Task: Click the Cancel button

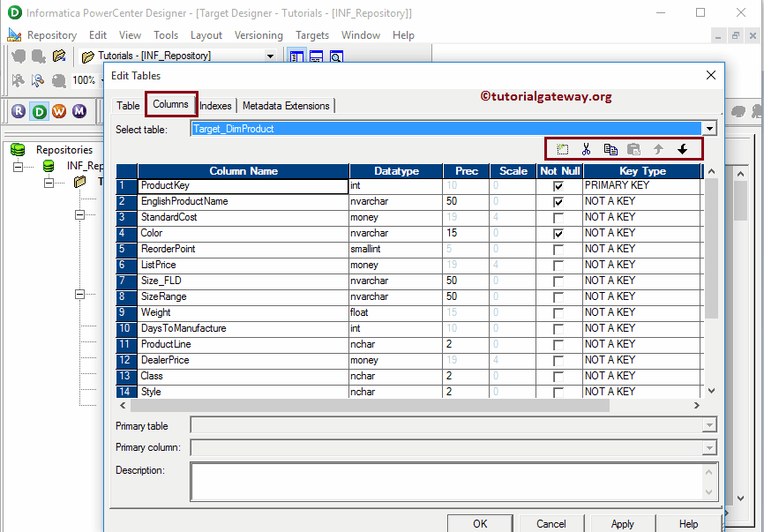Action: [x=551, y=523]
